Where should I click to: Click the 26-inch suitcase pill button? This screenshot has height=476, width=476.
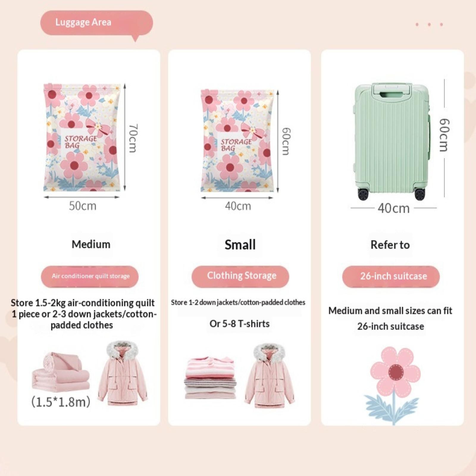click(x=391, y=276)
